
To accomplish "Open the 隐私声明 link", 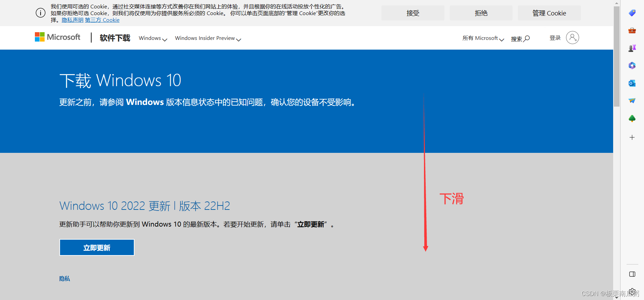I will tap(72, 20).
